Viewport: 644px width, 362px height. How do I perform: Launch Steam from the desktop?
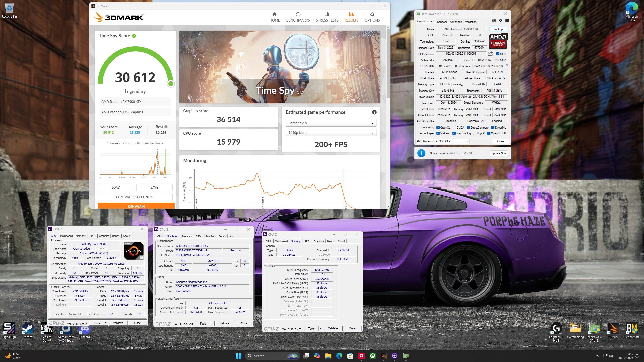pos(28,330)
